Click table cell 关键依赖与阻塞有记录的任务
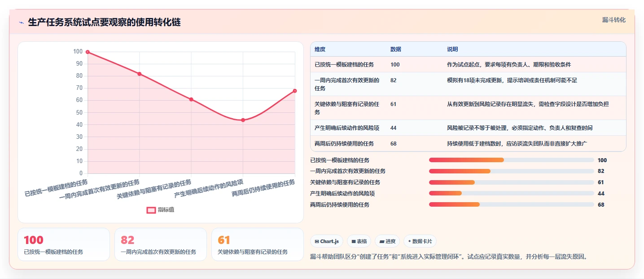 (x=347, y=108)
